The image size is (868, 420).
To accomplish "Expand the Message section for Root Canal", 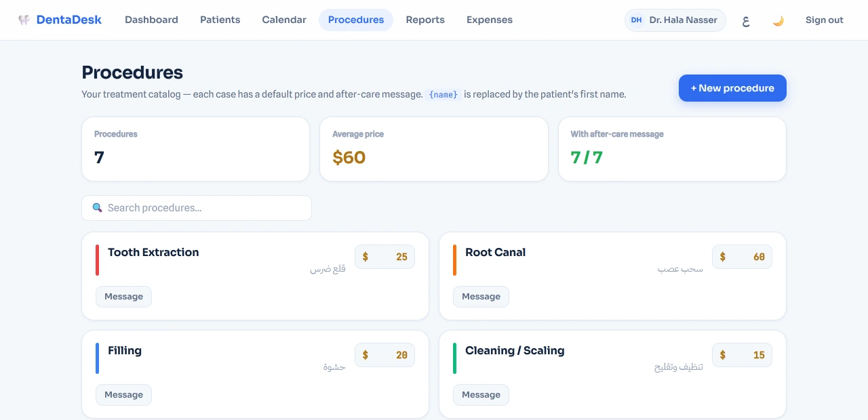I will pos(481,297).
